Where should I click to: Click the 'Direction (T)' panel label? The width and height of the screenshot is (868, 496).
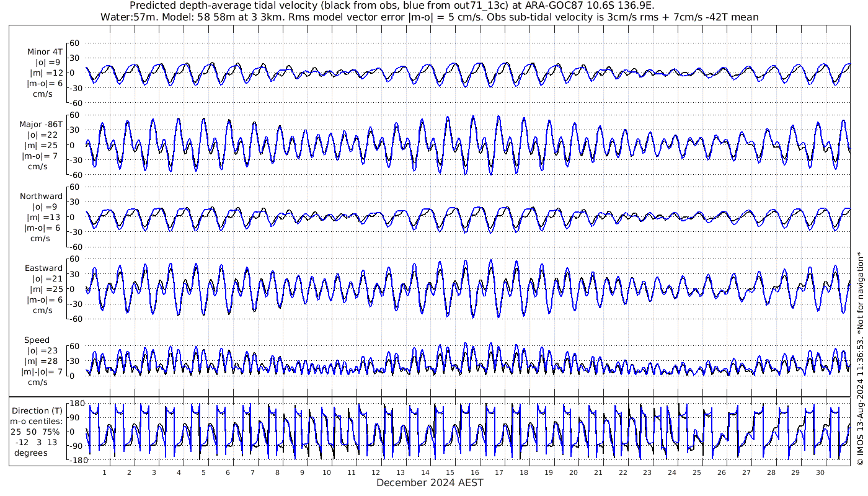tap(37, 411)
